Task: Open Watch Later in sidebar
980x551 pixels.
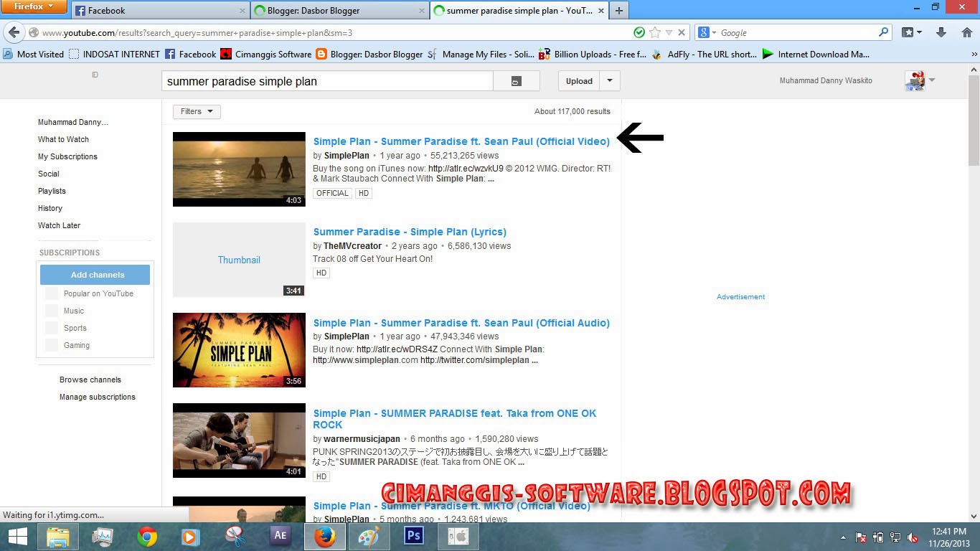Action: (x=59, y=225)
